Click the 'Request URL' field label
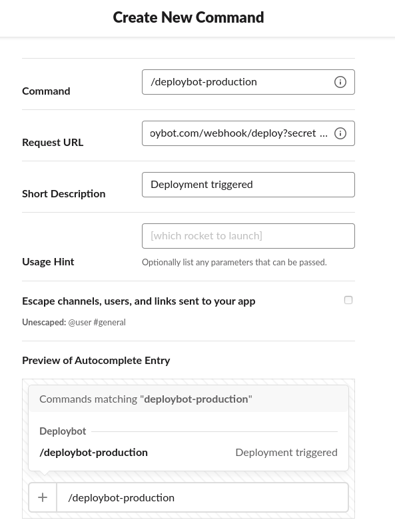Viewport: 395px width, 532px height. [53, 143]
